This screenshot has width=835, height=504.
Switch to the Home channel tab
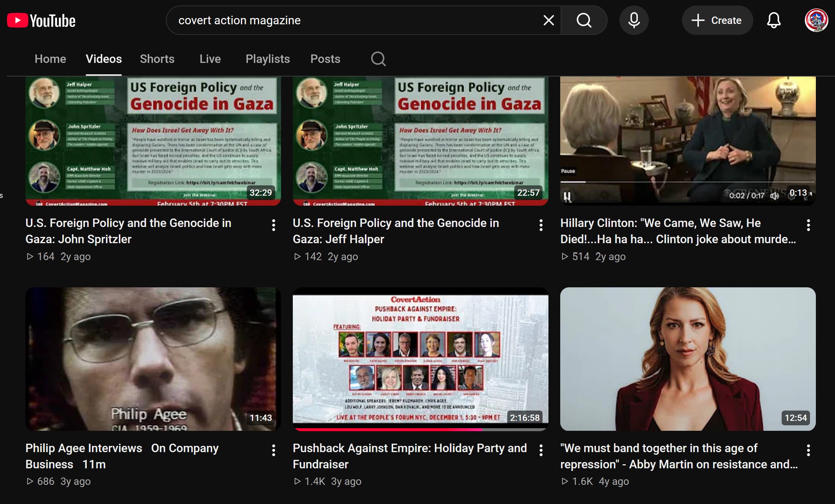point(50,59)
